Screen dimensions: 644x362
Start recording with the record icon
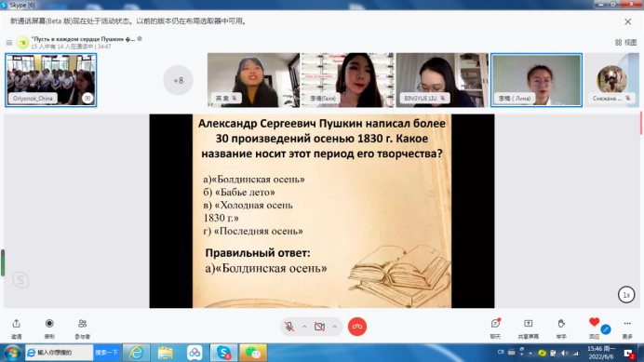(49, 324)
